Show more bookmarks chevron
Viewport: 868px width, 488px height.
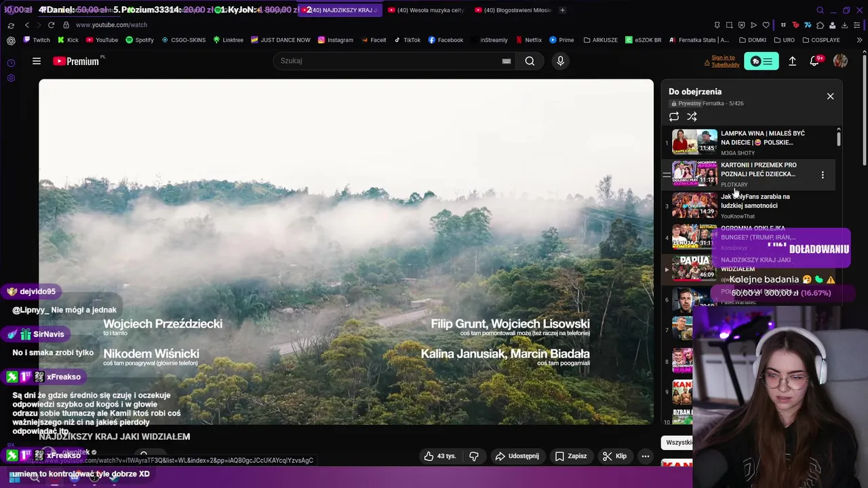click(x=859, y=40)
